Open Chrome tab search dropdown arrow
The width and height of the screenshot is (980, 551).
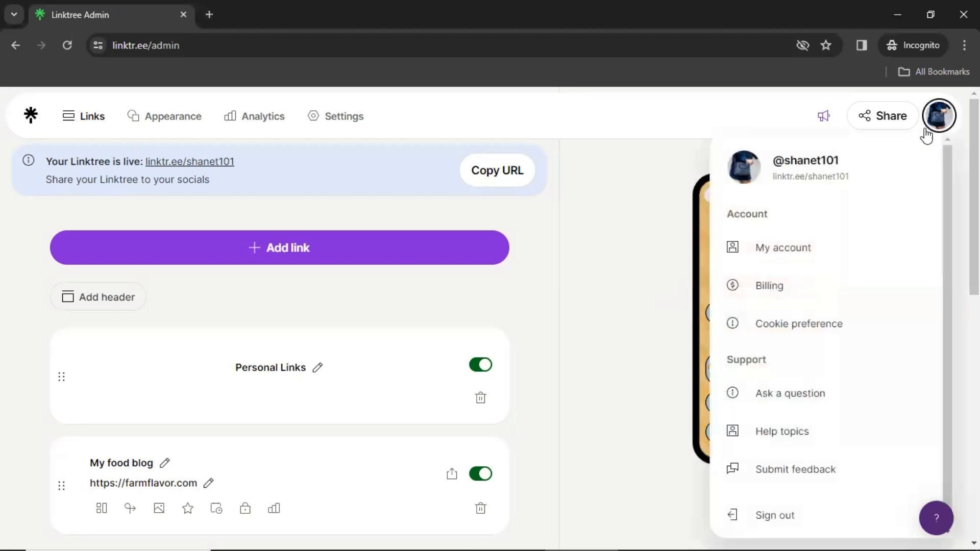pos(14,14)
